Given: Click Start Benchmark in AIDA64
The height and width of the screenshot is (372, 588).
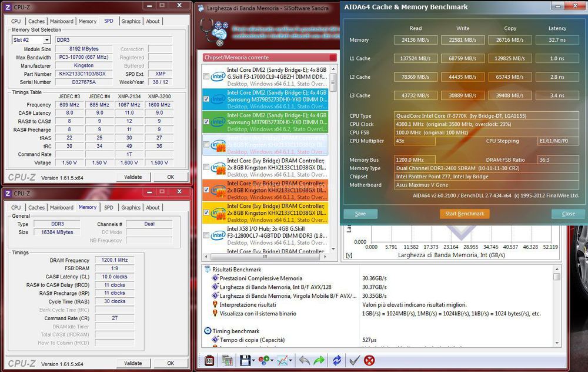Looking at the screenshot, I should click(465, 214).
